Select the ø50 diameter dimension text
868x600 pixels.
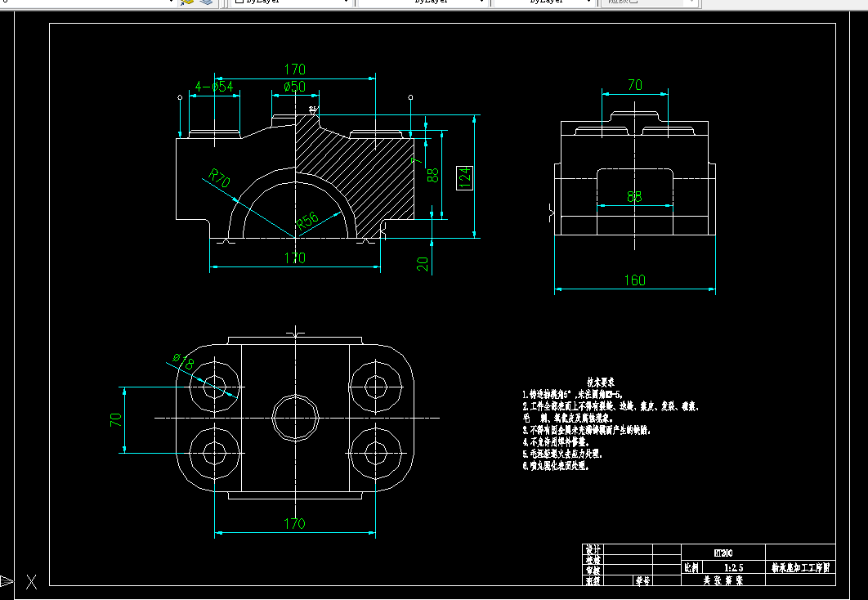pos(294,87)
